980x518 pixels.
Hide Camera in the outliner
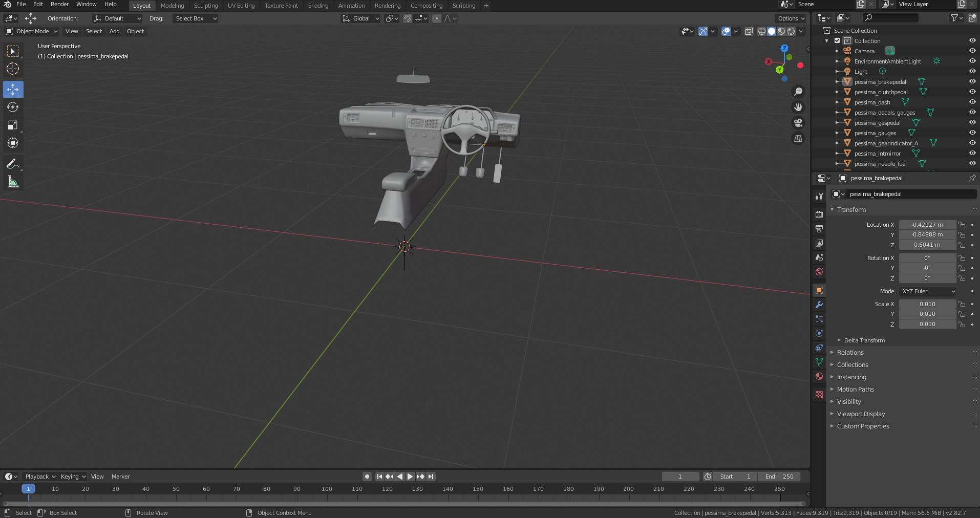pyautogui.click(x=972, y=51)
